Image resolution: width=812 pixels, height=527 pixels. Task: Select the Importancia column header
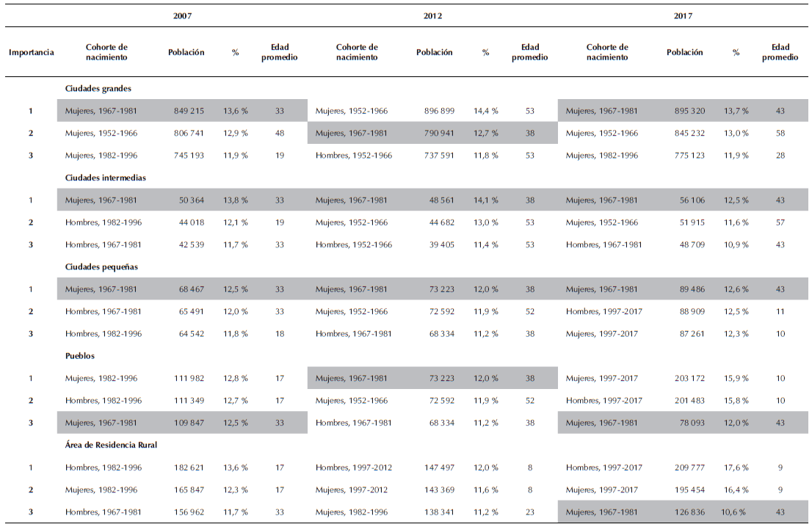31,52
